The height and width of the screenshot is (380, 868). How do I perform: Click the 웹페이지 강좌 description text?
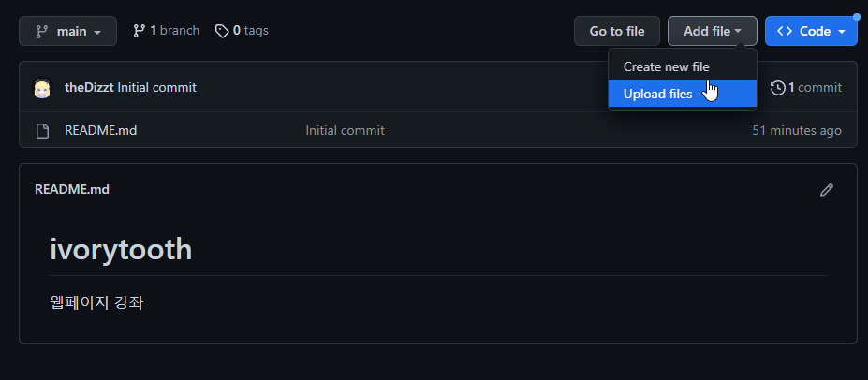click(96, 302)
